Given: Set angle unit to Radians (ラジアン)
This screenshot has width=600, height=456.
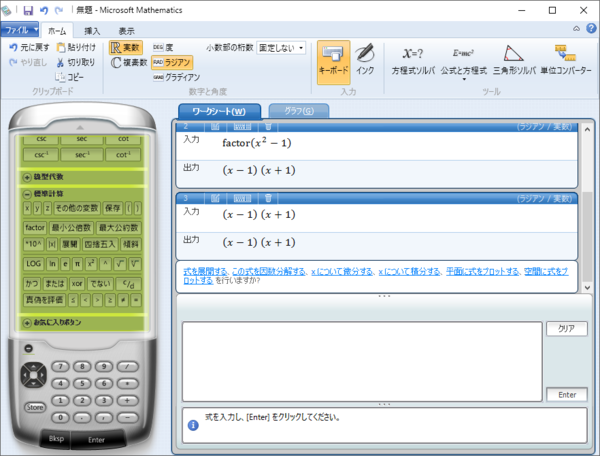Looking at the screenshot, I should (x=172, y=62).
